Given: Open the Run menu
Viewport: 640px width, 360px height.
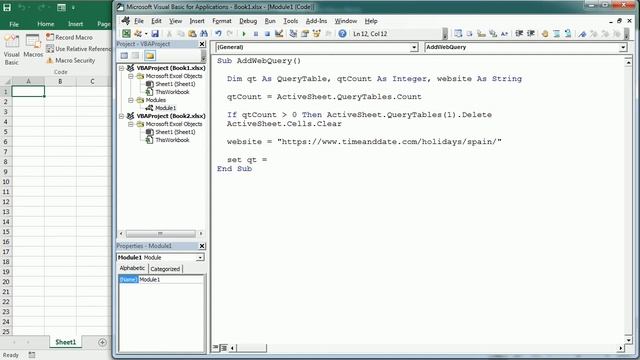Looking at the screenshot, I should pos(270,21).
